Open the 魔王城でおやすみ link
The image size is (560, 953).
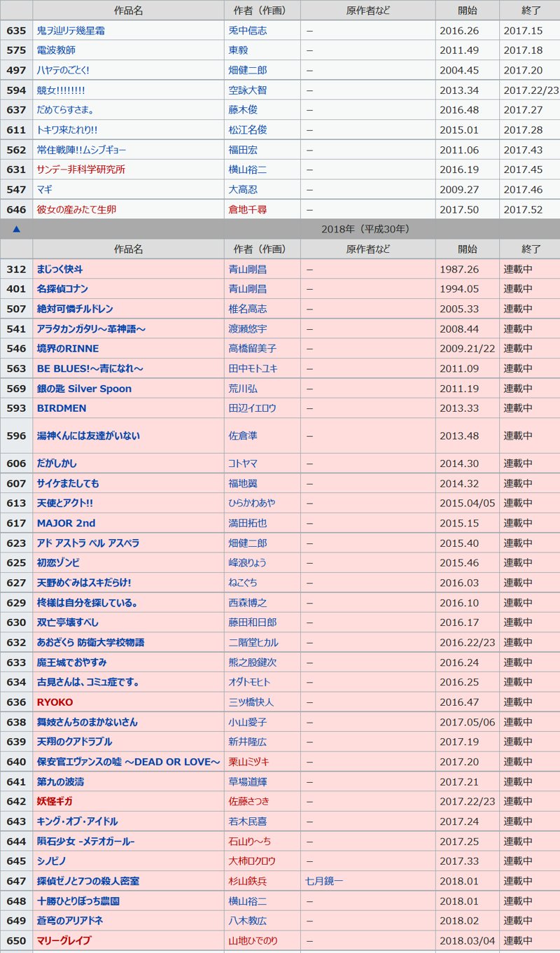click(72, 662)
